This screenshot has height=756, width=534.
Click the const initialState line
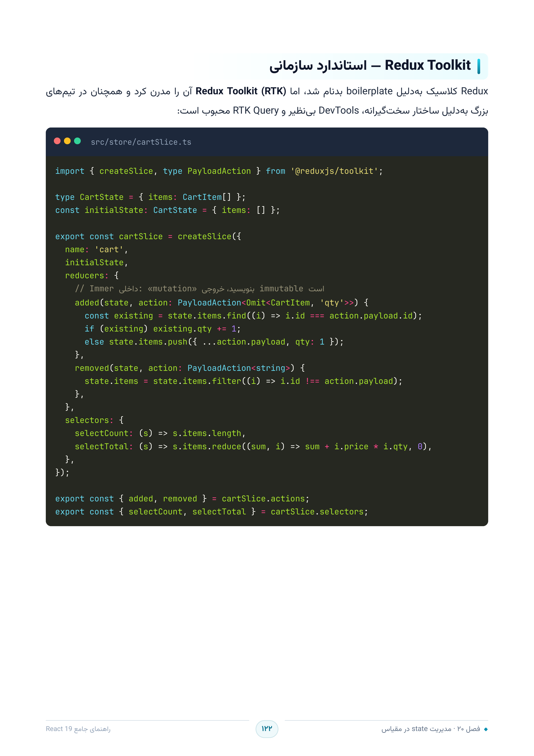(x=167, y=210)
